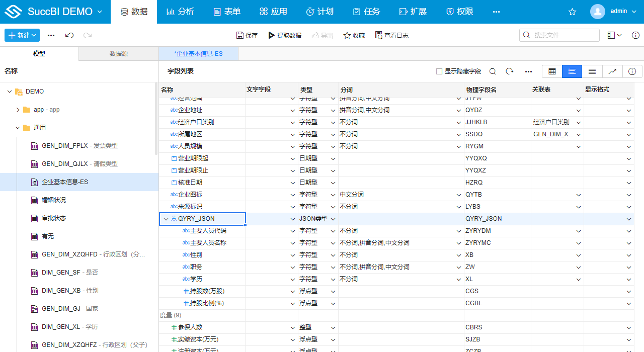Image resolution: width=644 pixels, height=352 pixels.
Task: Click the undo arrow icon
Action: pos(69,35)
